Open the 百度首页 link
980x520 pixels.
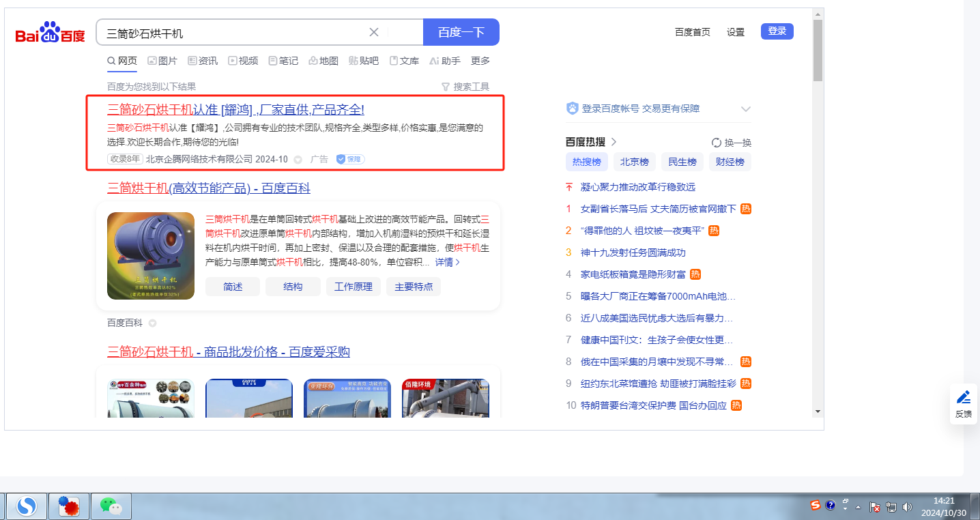tap(693, 32)
